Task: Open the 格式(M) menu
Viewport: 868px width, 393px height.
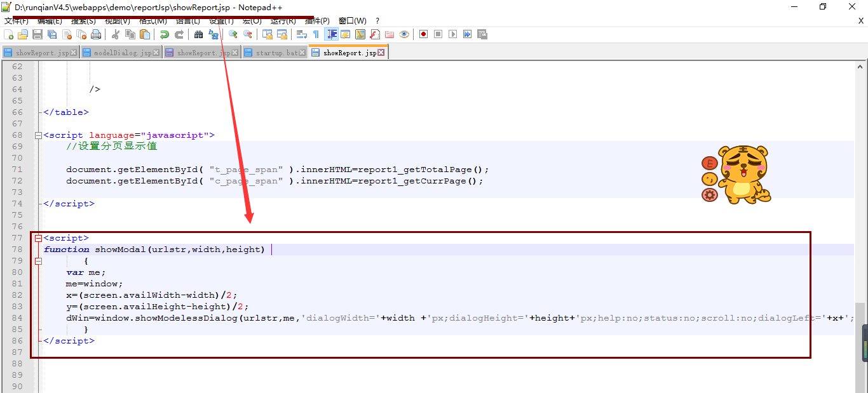Action: pos(153,21)
